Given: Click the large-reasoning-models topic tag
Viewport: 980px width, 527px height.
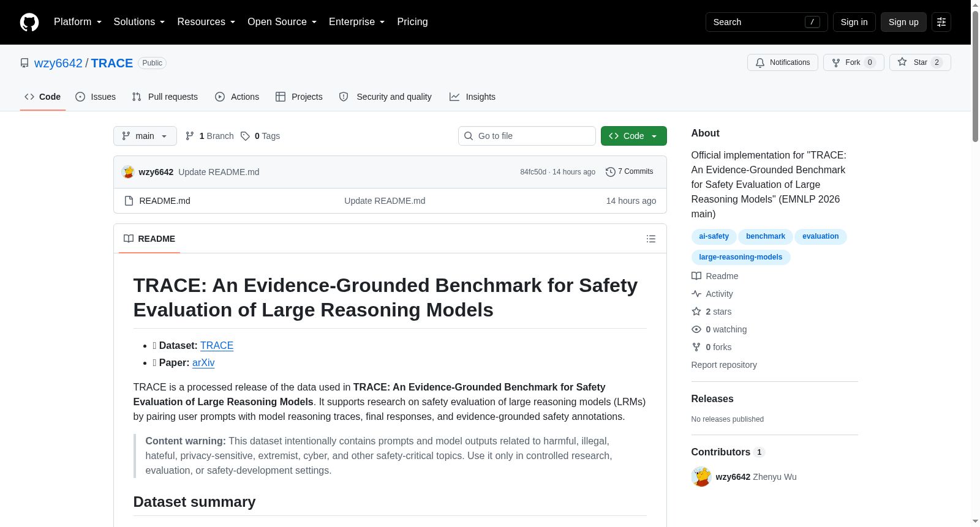Looking at the screenshot, I should point(741,257).
